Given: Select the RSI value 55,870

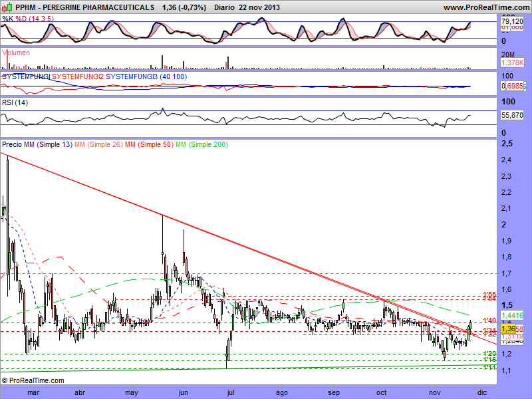Looking at the screenshot, I should 512,115.
